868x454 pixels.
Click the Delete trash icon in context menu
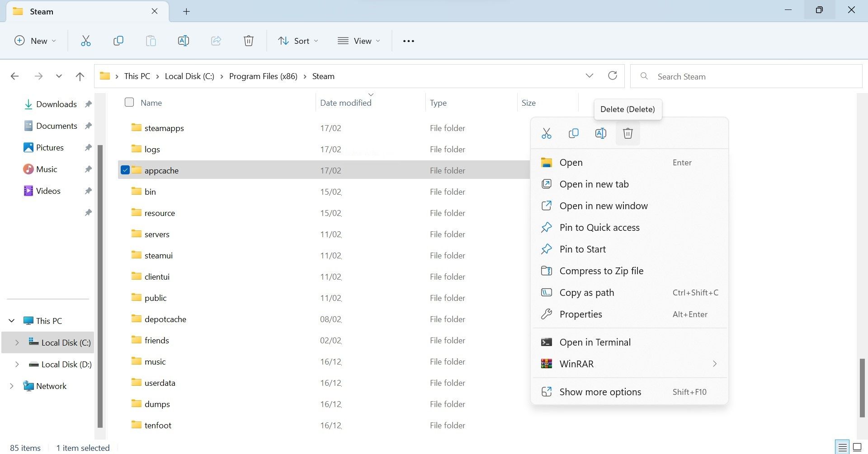(x=627, y=133)
